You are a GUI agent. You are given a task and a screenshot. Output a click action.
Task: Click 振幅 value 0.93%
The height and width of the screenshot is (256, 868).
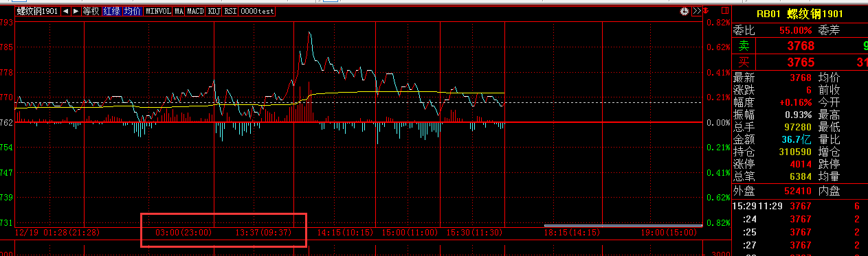pos(799,115)
